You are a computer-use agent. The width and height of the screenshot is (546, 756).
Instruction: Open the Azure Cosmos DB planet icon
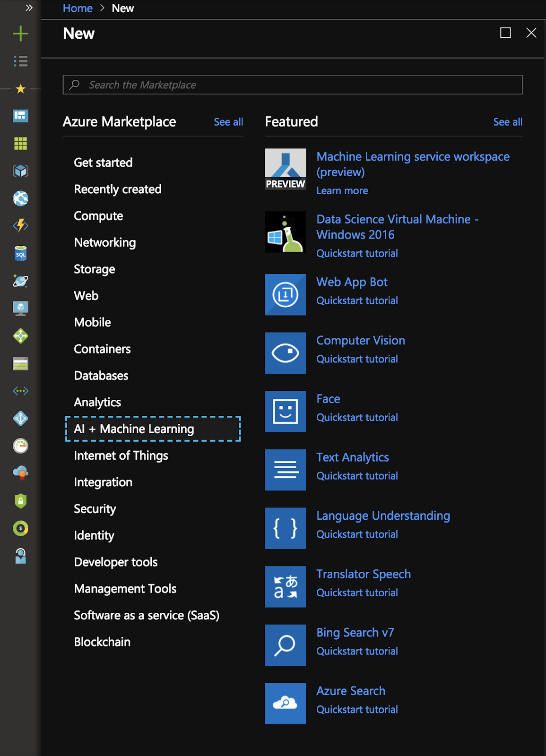[20, 281]
